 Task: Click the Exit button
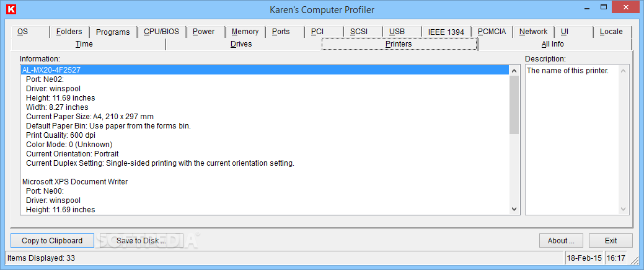coord(611,241)
